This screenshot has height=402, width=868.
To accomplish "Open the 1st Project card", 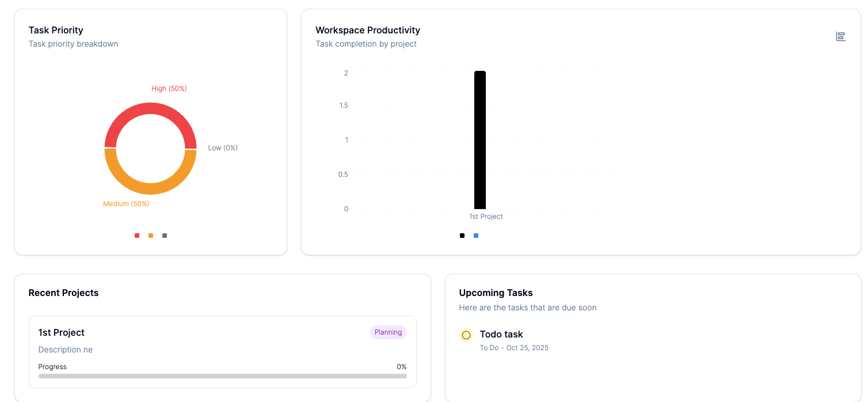I will coord(222,351).
